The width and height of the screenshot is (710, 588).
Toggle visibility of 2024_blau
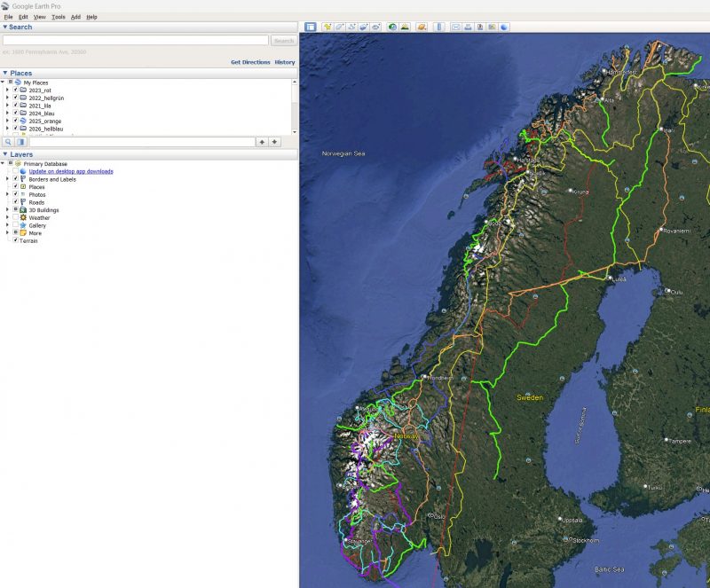tap(15, 114)
